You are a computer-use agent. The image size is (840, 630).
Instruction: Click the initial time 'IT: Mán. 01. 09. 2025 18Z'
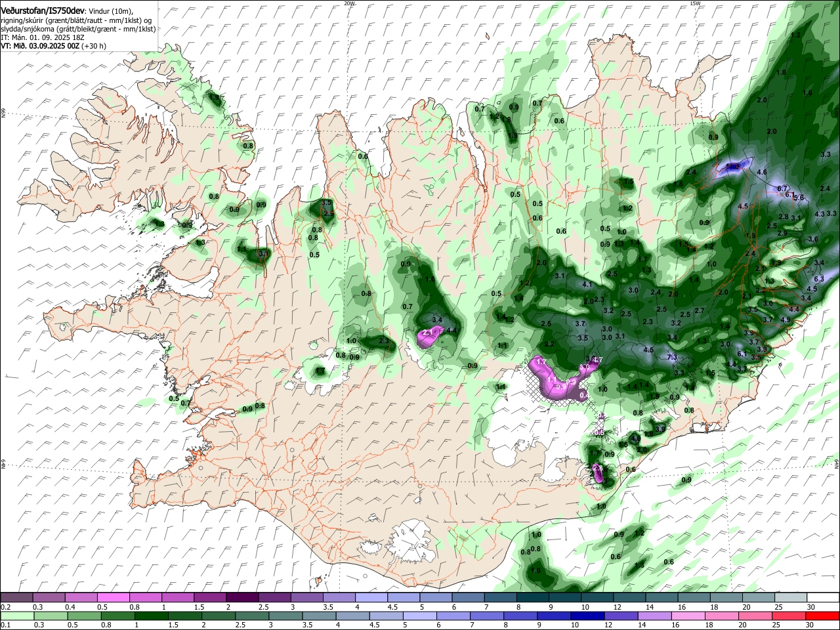tap(43, 37)
